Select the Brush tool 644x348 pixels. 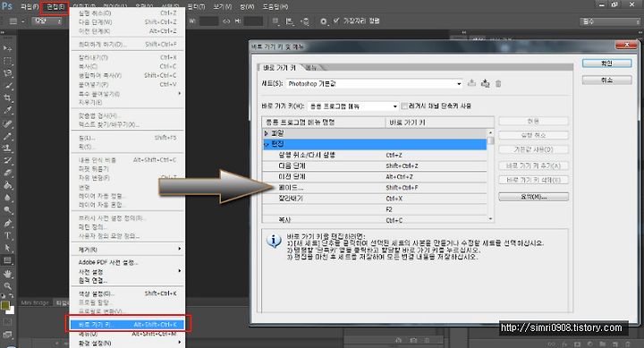(x=7, y=136)
